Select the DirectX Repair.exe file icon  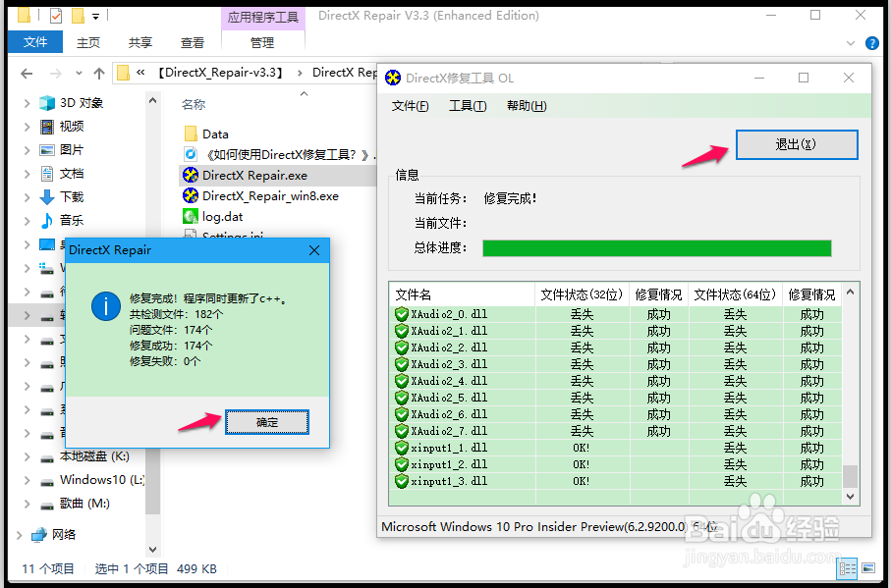click(191, 175)
